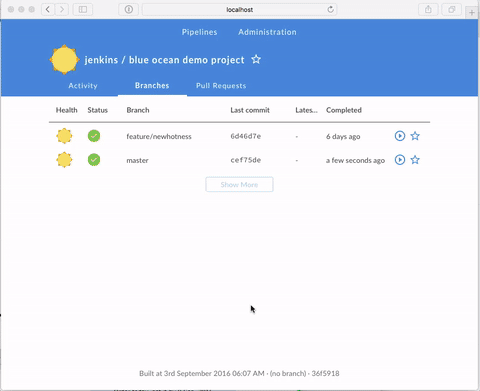This screenshot has height=391, width=480.
Task: Click the jenkins link in project title
Action: click(101, 60)
